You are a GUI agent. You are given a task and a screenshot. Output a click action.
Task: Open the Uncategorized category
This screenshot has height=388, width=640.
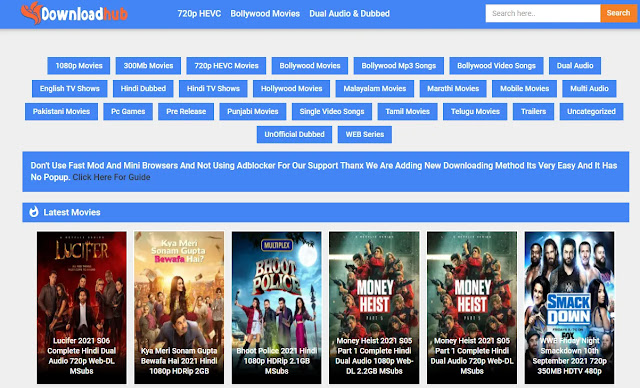click(591, 111)
